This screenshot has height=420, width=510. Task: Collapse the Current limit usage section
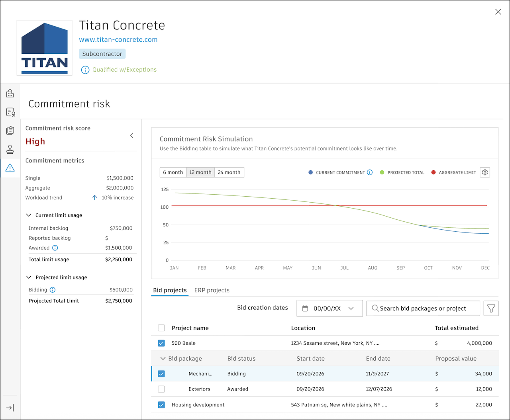(x=29, y=215)
